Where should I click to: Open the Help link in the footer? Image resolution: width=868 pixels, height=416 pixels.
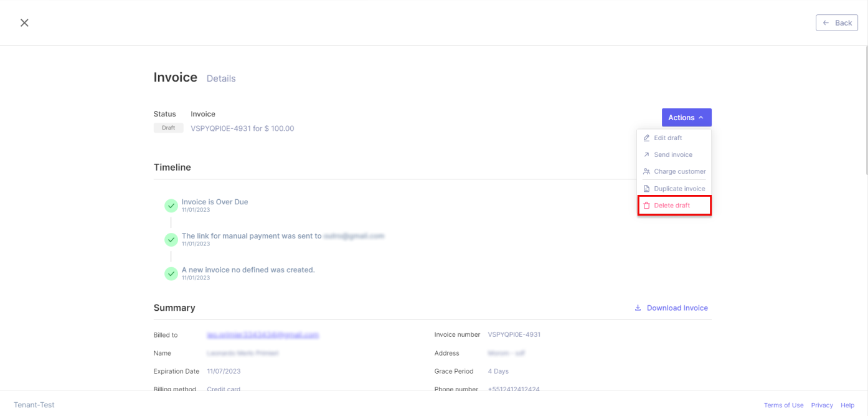pyautogui.click(x=847, y=405)
